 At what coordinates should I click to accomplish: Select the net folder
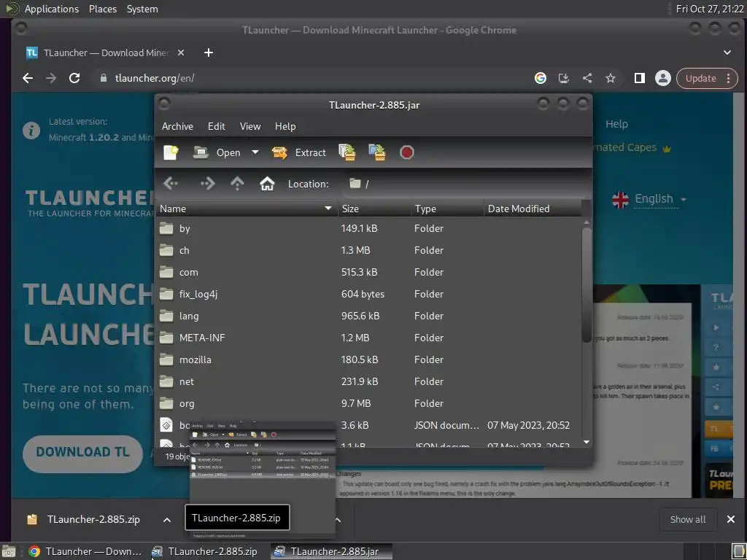tap(368, 382)
